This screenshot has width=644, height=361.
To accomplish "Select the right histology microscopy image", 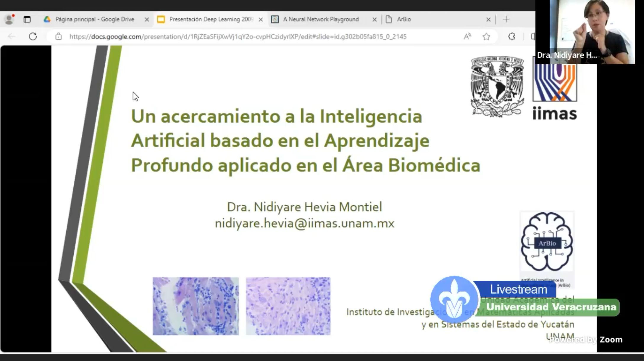I will (288, 306).
